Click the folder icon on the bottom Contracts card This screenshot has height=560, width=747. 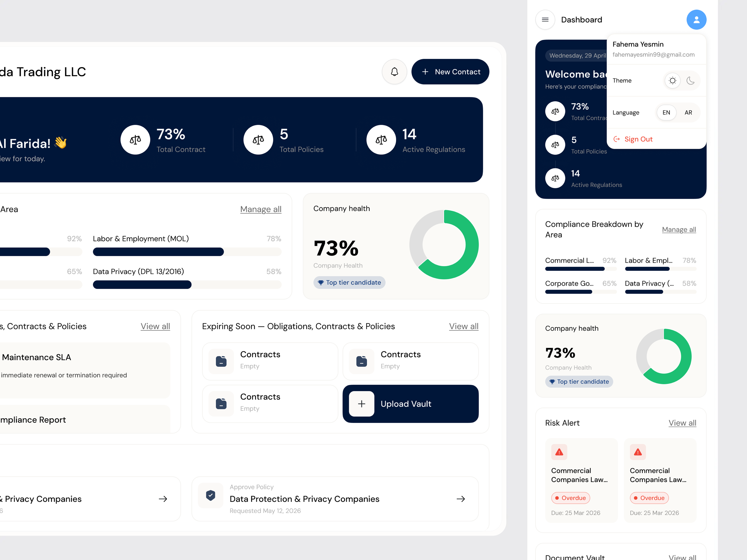(x=221, y=404)
